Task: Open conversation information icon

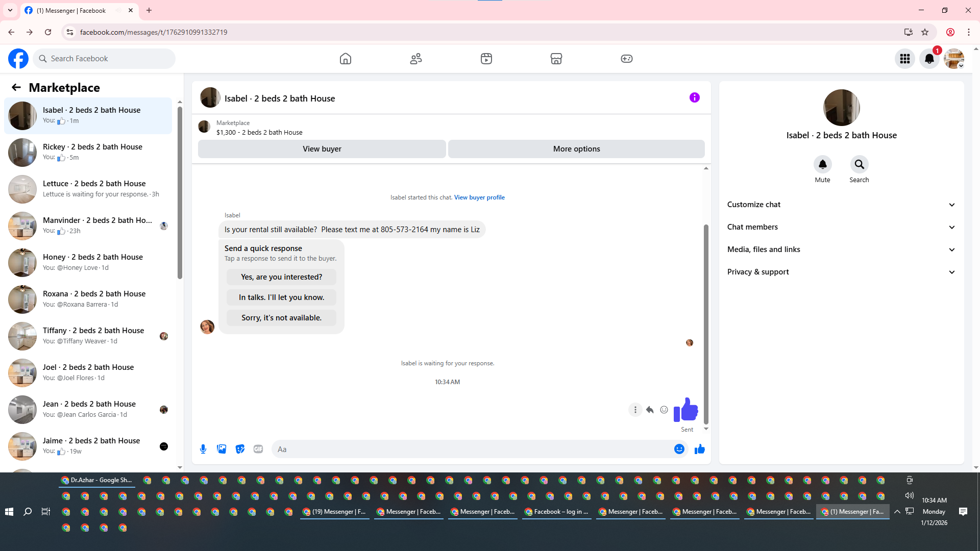Action: (x=694, y=97)
